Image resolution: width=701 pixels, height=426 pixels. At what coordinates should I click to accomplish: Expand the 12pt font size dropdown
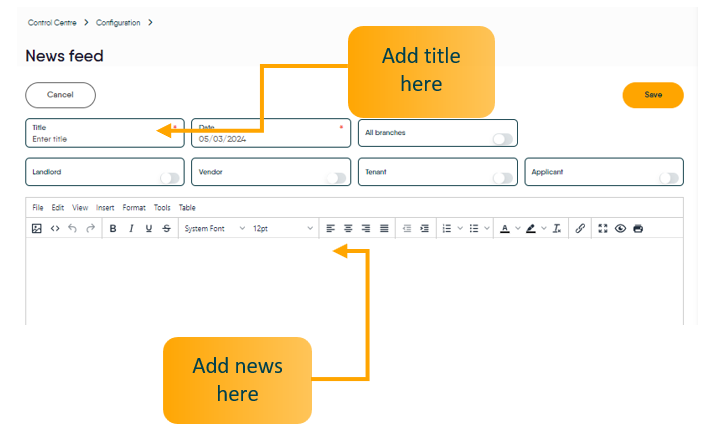tap(282, 229)
